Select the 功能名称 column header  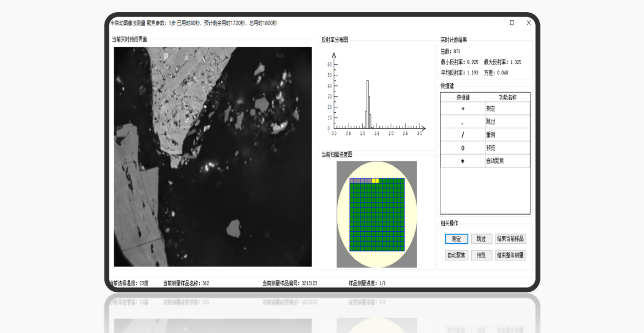pyautogui.click(x=507, y=97)
